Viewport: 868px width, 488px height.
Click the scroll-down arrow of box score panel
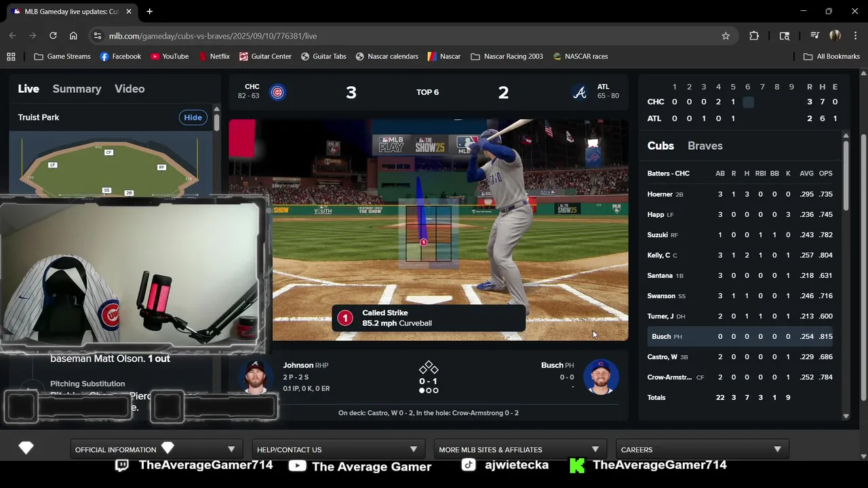846,416
